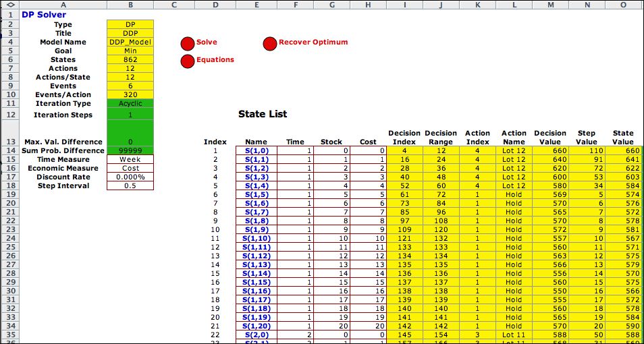The height and width of the screenshot is (344, 644).
Task: Click Step Value 110 cell
Action: (x=587, y=150)
